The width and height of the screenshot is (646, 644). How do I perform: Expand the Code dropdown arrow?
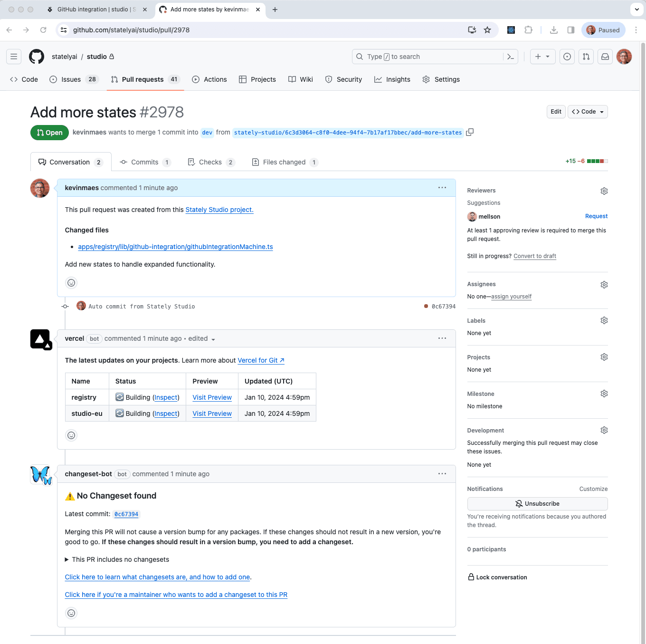(x=601, y=111)
